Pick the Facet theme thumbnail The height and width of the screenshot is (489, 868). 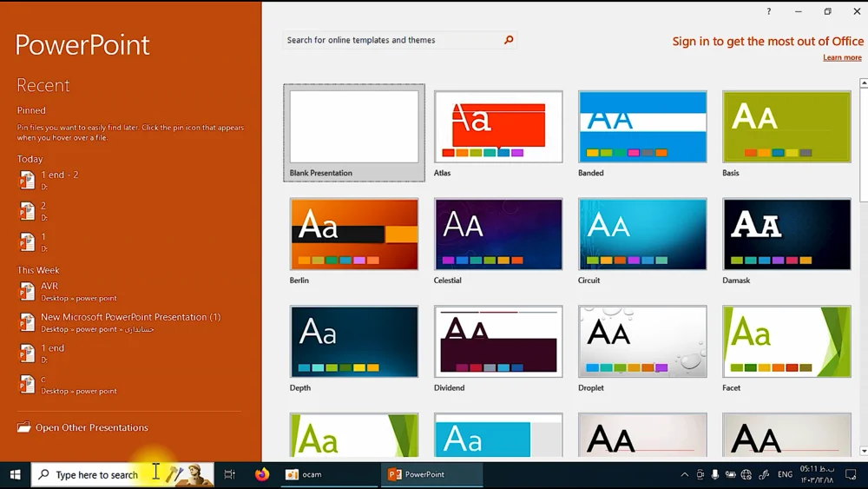coord(786,341)
